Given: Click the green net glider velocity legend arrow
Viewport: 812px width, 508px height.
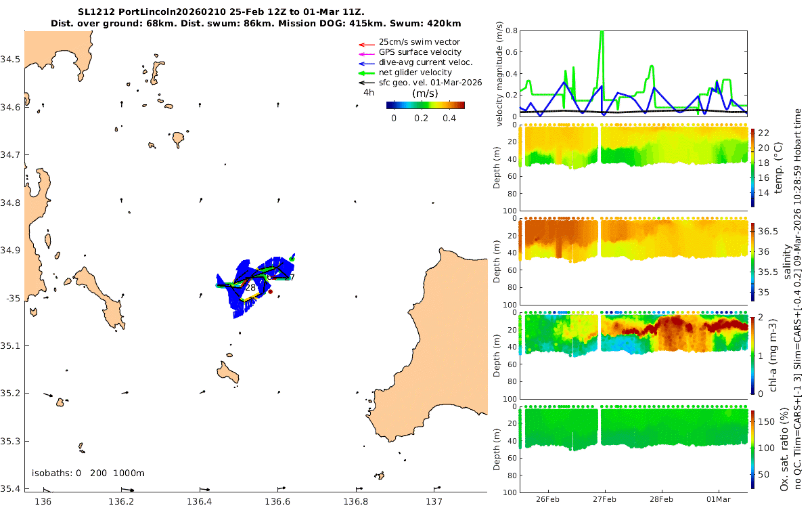Looking at the screenshot, I should pyautogui.click(x=367, y=72).
